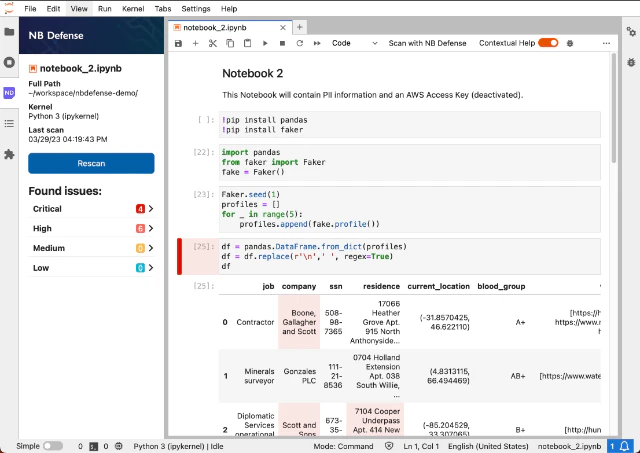Click the shield trust icon in status bar
The height and width of the screenshot is (453, 640).
[x=389, y=446]
